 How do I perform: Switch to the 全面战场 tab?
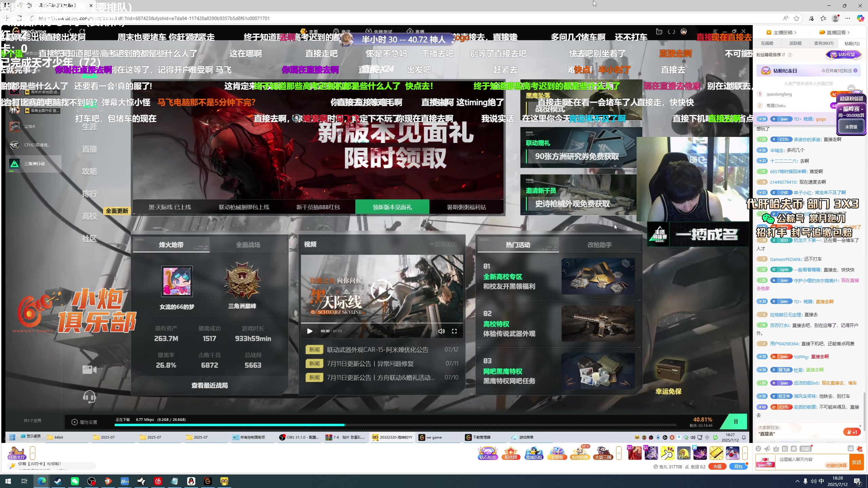[248, 245]
